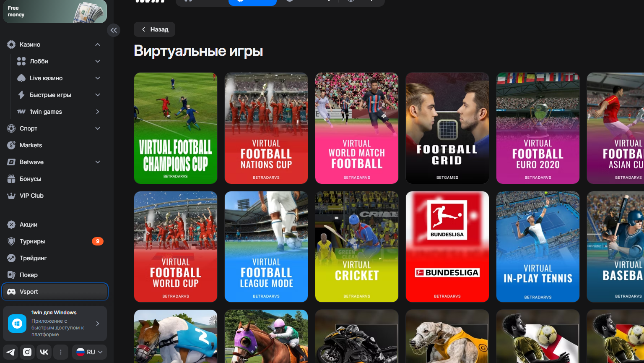Open Турниры with badge 9
The image size is (644, 363).
(55, 241)
